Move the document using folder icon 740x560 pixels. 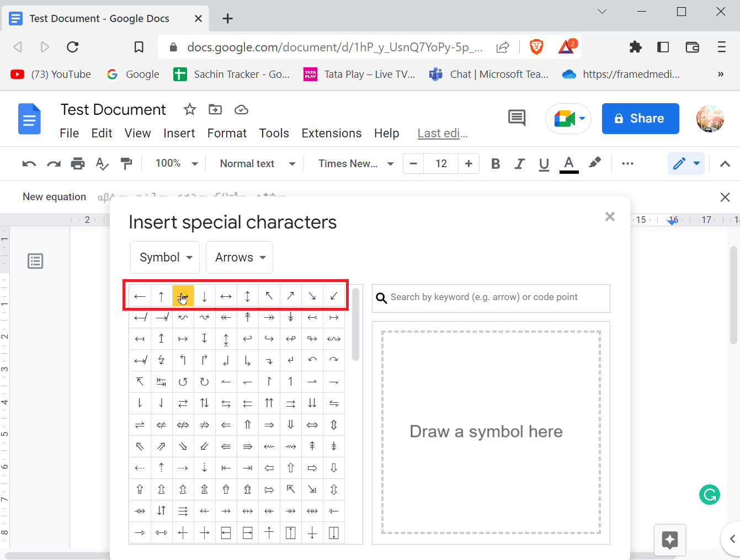(x=215, y=109)
